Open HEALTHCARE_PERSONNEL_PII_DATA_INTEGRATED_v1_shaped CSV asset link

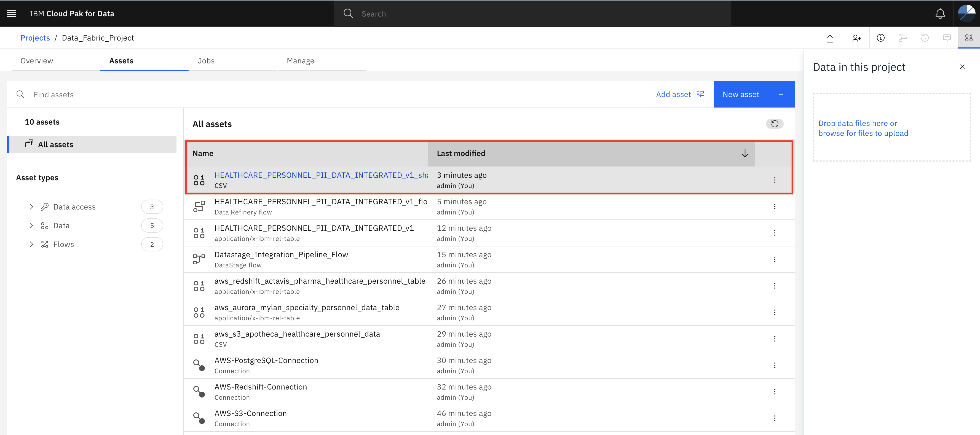pos(321,175)
